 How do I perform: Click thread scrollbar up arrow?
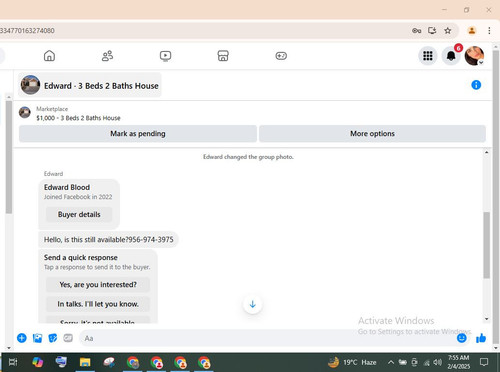coord(487,152)
